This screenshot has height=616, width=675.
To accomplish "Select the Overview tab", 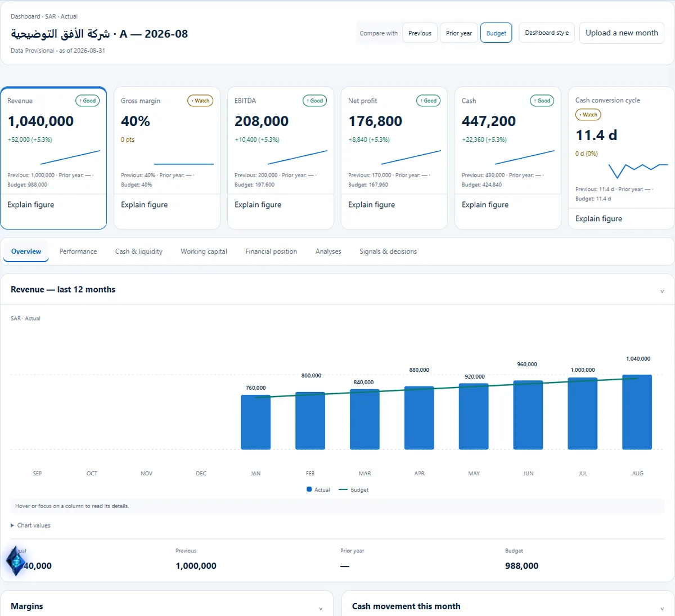I will pos(26,251).
